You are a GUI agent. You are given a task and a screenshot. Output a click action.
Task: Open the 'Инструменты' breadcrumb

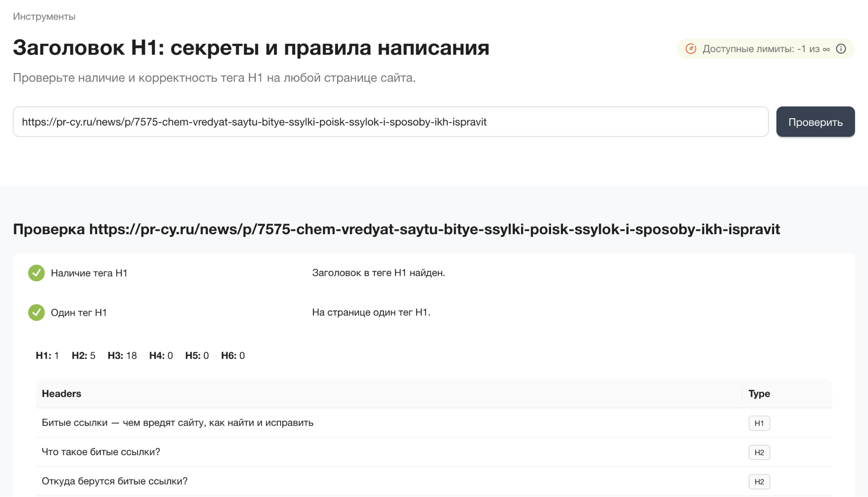tap(43, 17)
